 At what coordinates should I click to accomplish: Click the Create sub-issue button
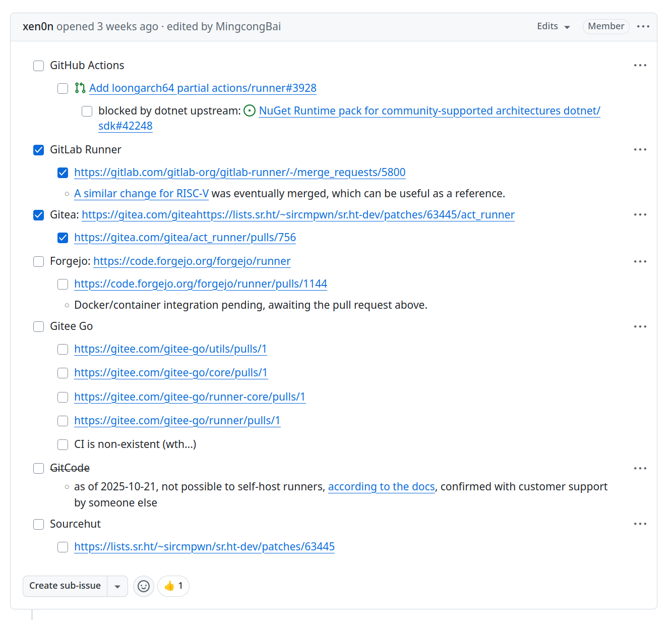[65, 586]
